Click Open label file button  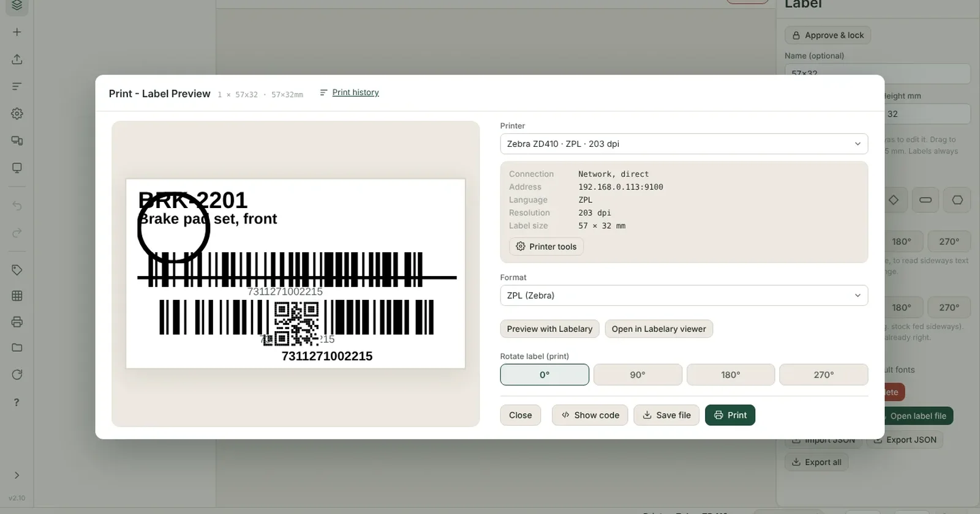click(918, 416)
